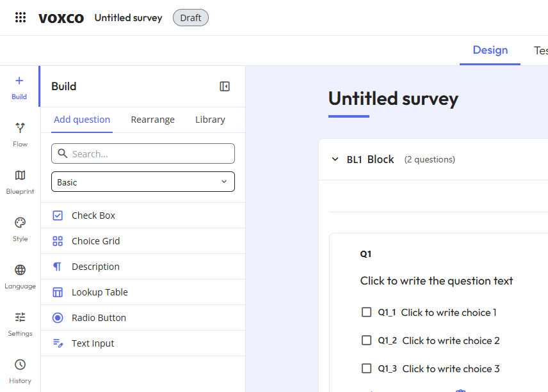The image size is (548, 392).
Task: Click the BL1 Block title
Action: pos(370,159)
